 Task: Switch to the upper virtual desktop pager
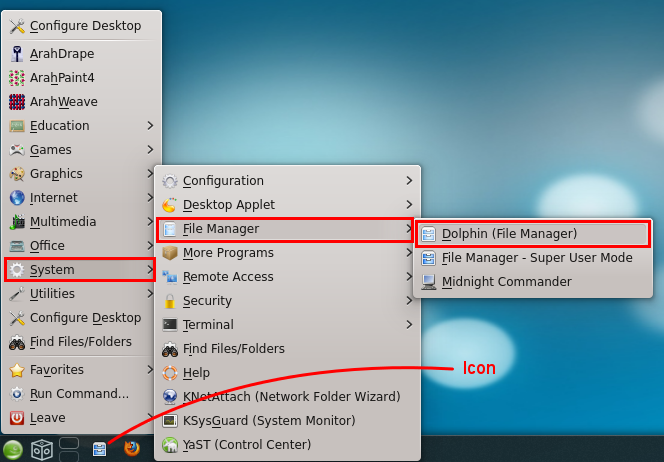[69, 443]
